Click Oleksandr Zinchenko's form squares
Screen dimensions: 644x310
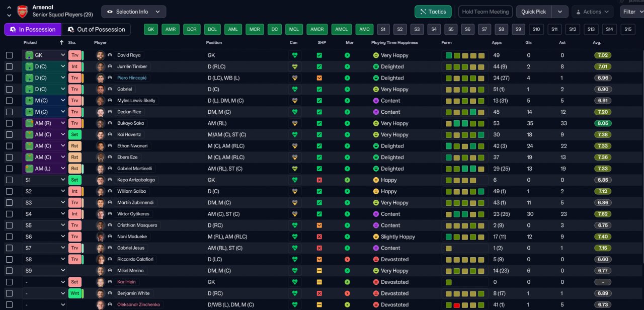click(465, 304)
